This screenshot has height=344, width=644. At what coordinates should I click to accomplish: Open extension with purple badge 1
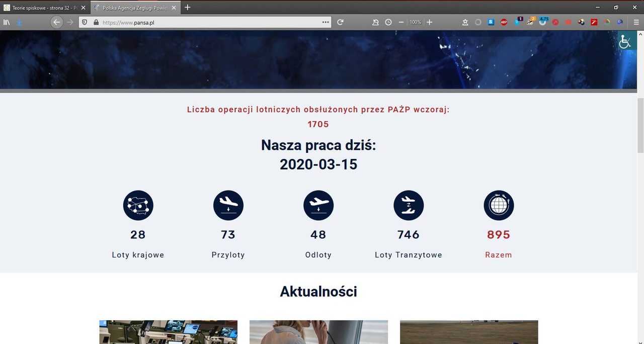pyautogui.click(x=518, y=21)
